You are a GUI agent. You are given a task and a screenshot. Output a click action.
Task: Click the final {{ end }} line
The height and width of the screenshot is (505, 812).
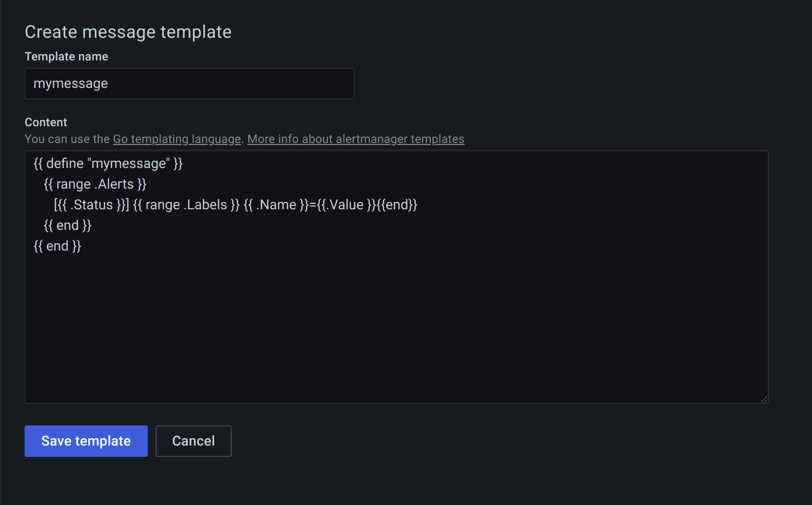(57, 246)
